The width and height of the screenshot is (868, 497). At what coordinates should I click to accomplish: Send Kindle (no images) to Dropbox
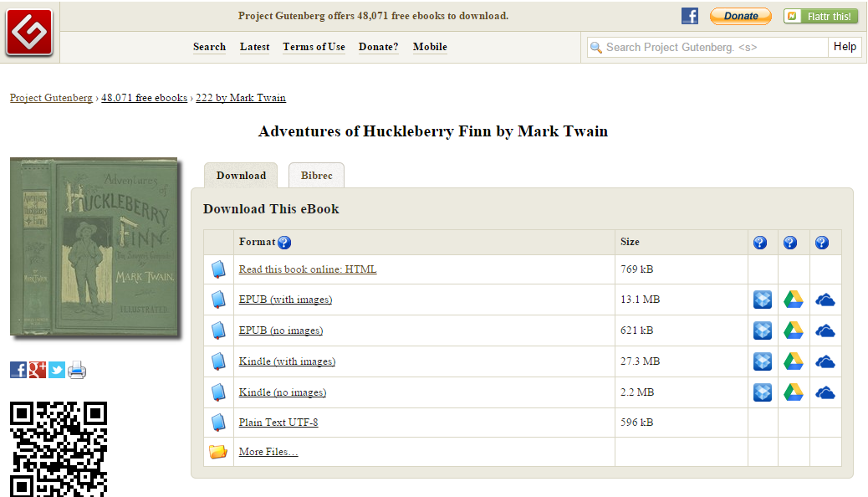tap(763, 393)
